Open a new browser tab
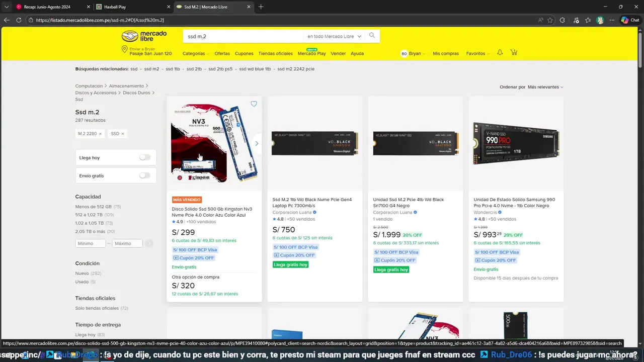The width and height of the screenshot is (644, 362). [261, 7]
